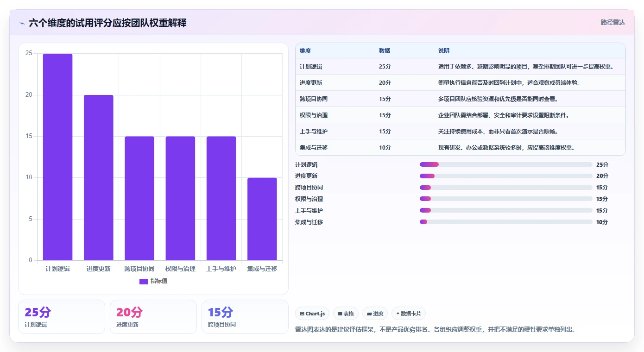The image size is (644, 352).
Task: Click the description starting 衡量执行信息
Action: pos(509,83)
